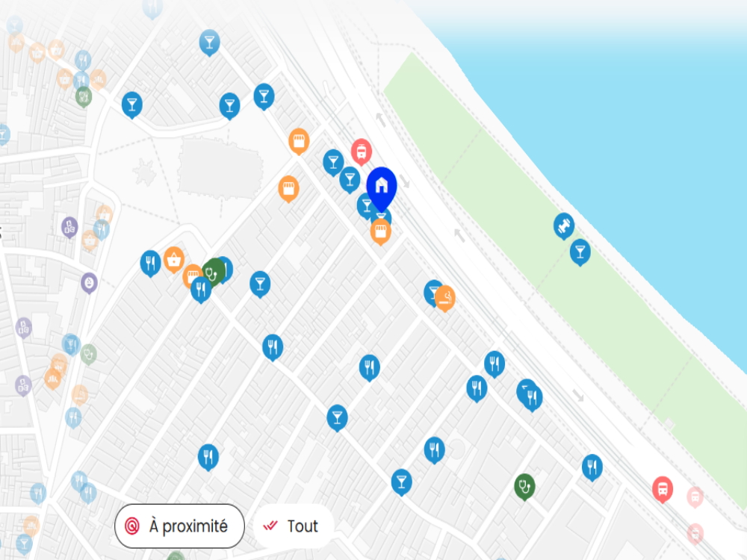Select the green stethoscope pin beside basket pin
747x560 pixels.
pos(213,272)
